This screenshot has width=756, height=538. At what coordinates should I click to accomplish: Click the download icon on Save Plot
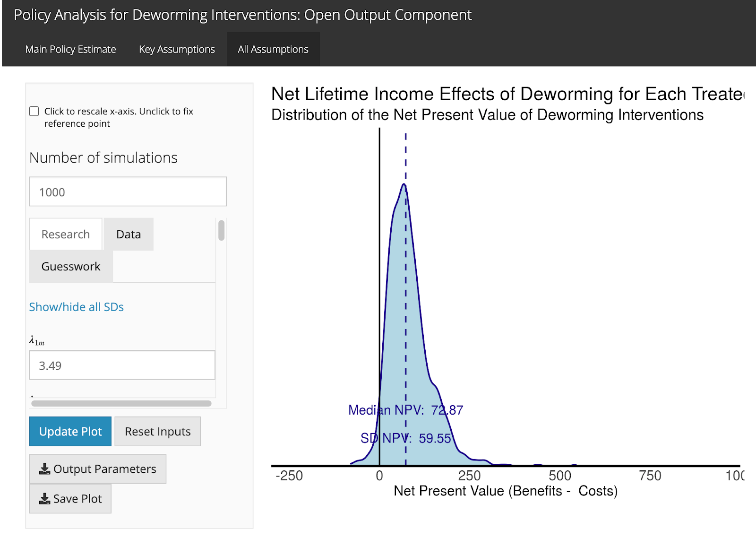[44, 499]
